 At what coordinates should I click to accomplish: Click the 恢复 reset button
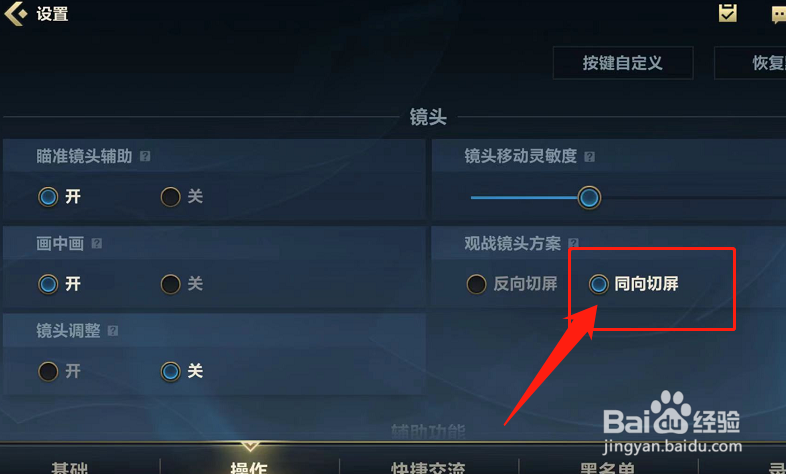750,63
